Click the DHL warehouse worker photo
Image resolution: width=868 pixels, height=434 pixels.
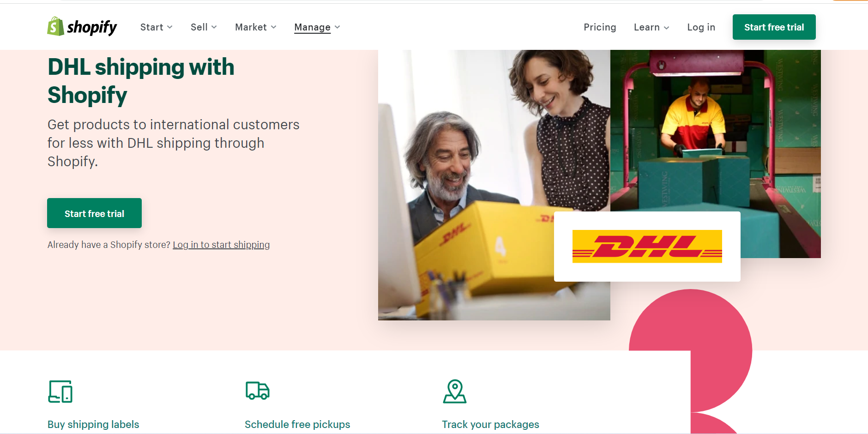pos(715,131)
